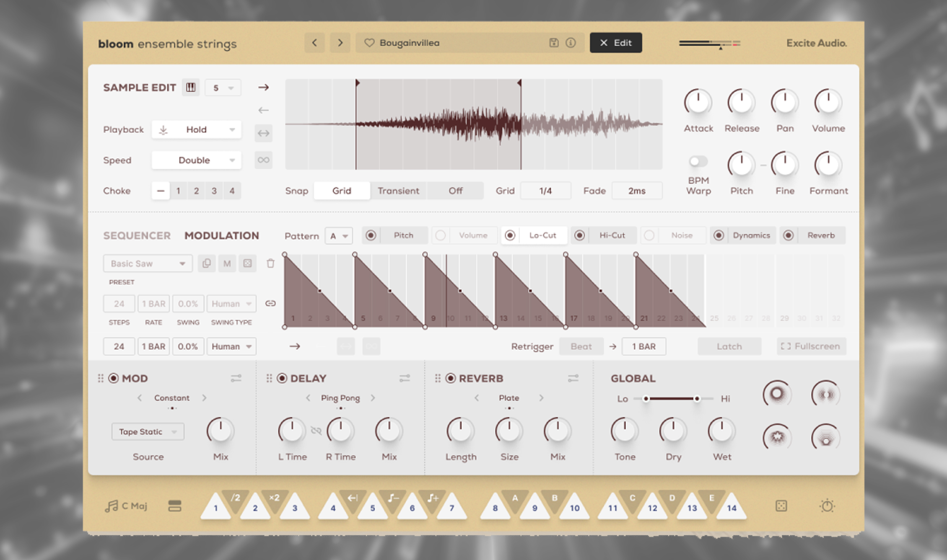This screenshot has height=560, width=947.
Task: Click the Attack knob
Action: pos(698,102)
